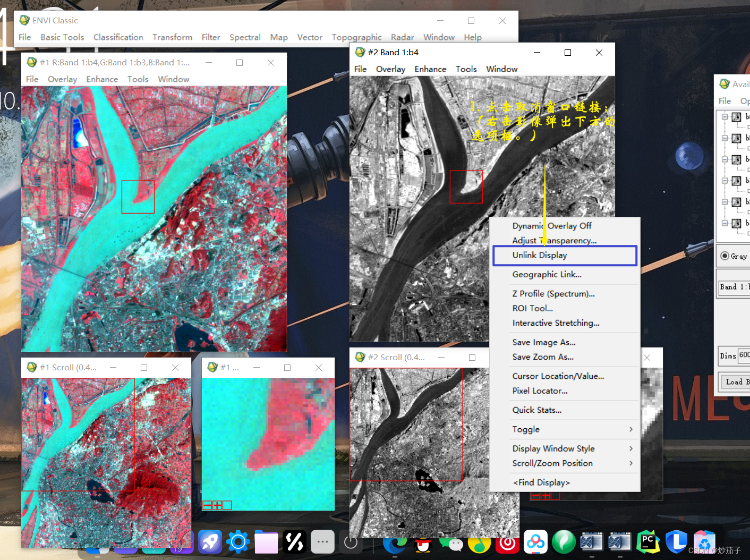Click the three-dots more apps dock icon
Screen dimensions: 750x560
[x=322, y=542]
